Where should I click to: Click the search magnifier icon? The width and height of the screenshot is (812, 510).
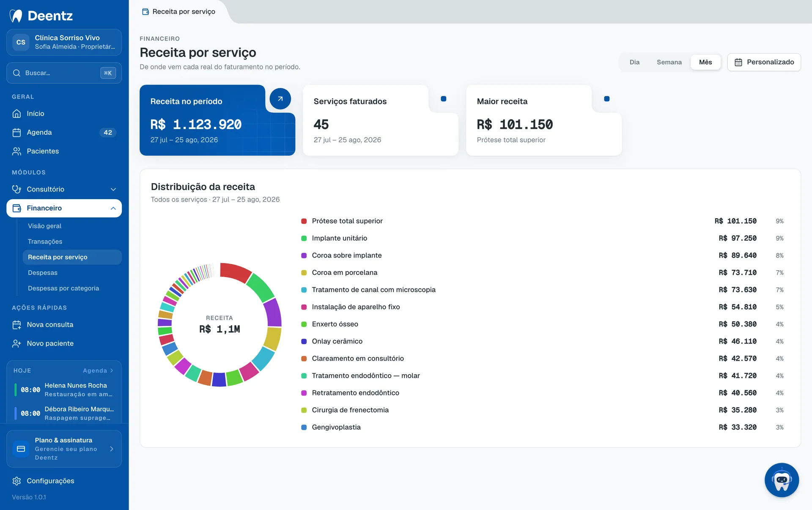coord(16,73)
